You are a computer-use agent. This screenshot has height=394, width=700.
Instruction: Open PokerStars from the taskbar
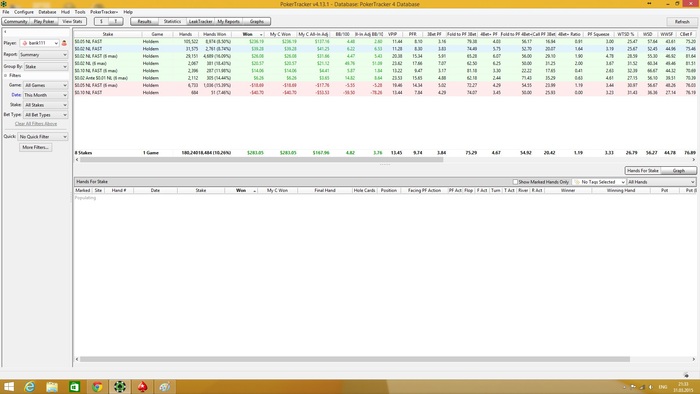pos(142,386)
